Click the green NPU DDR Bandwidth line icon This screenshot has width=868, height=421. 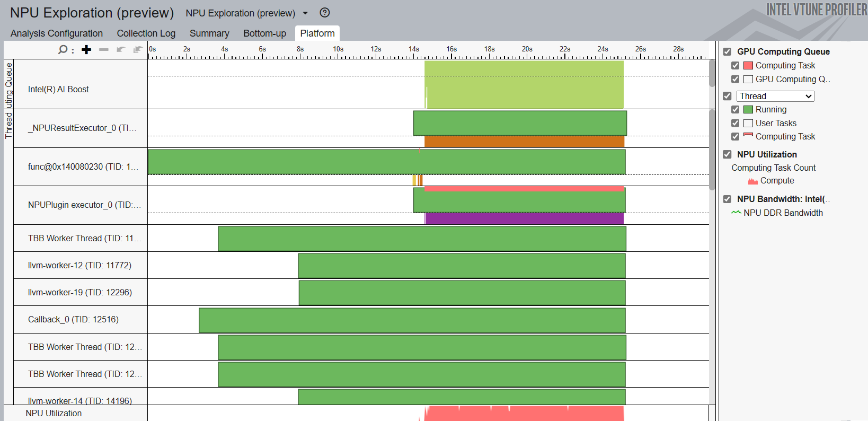(736, 213)
